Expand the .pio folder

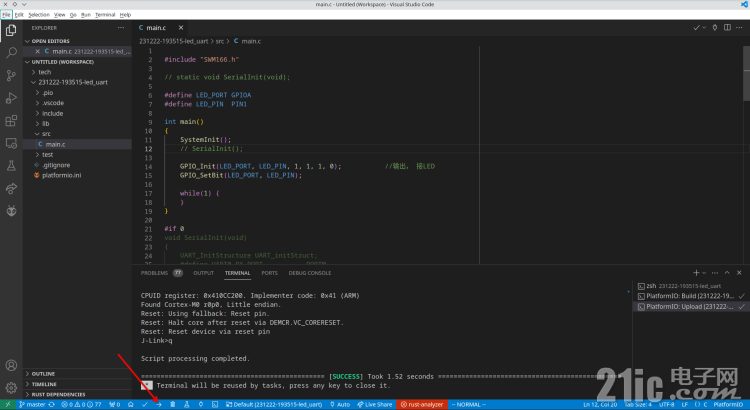pos(47,93)
